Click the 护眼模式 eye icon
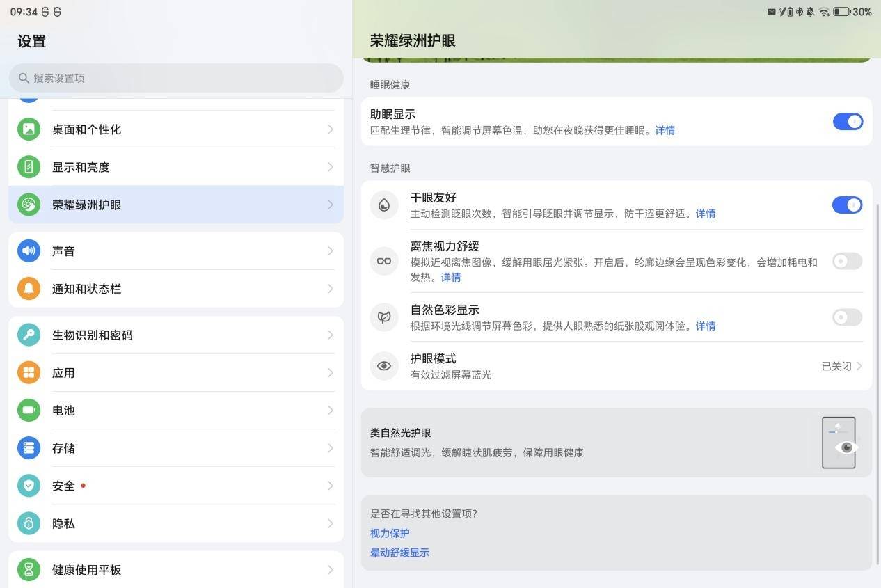The height and width of the screenshot is (588, 881). point(384,366)
